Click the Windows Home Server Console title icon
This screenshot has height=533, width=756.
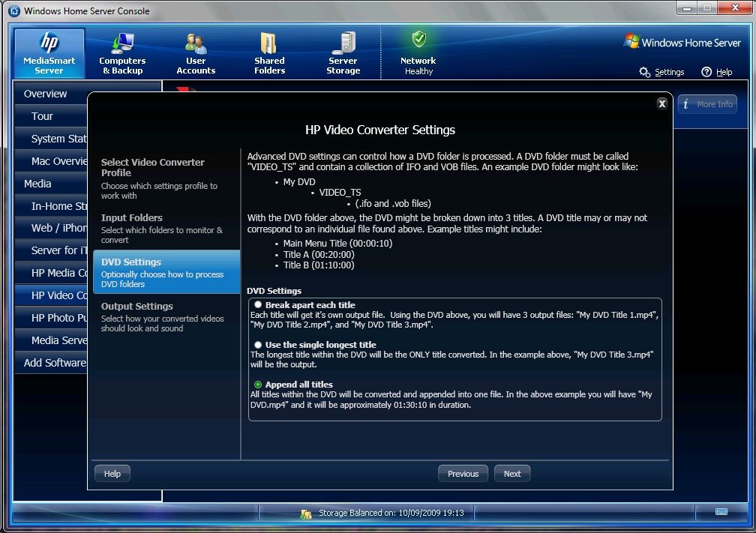(x=14, y=10)
